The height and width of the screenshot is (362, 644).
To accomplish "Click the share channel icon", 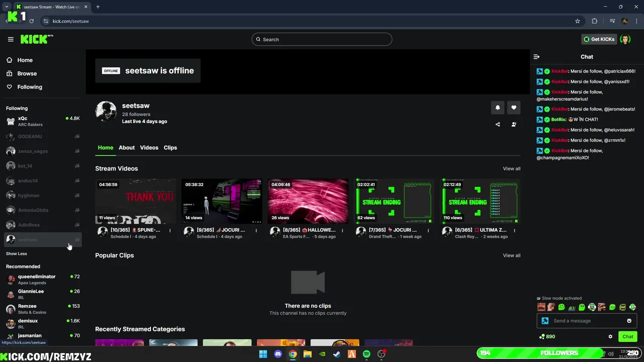I will click(x=498, y=124).
